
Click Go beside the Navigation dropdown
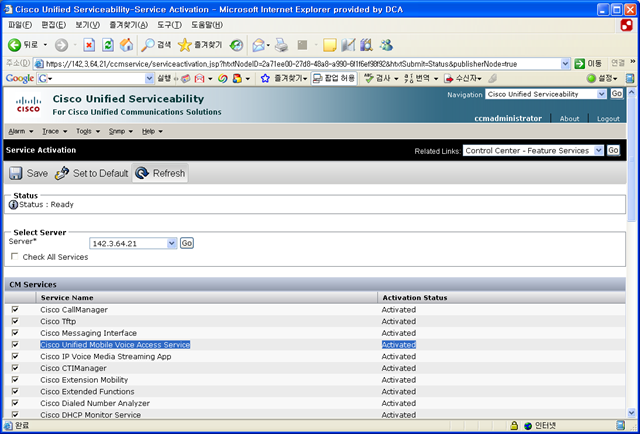[616, 94]
